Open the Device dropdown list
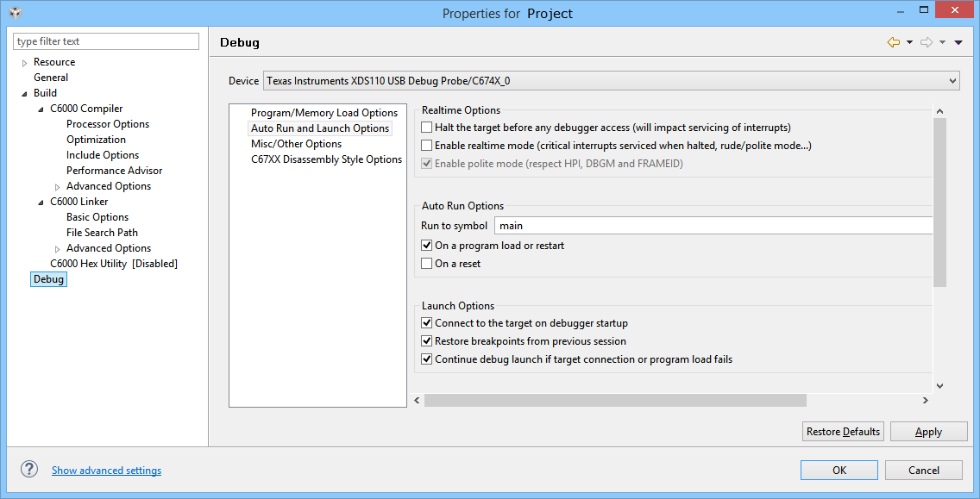The height and width of the screenshot is (499, 980). [952, 81]
